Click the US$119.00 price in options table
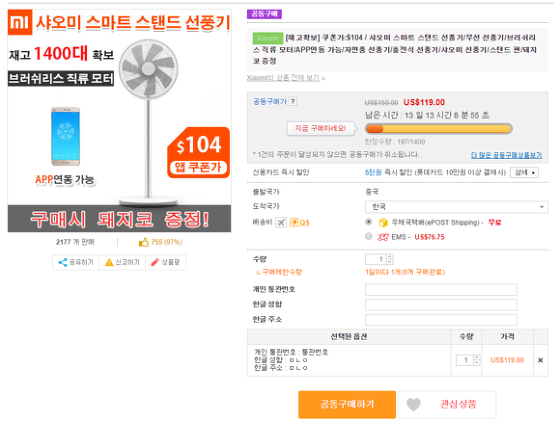The image size is (560, 422). 507,360
